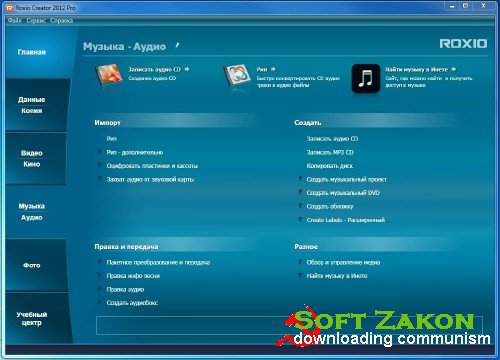Open Захват аудио от звуковой карты
This screenshot has height=360, width=500.
click(150, 179)
